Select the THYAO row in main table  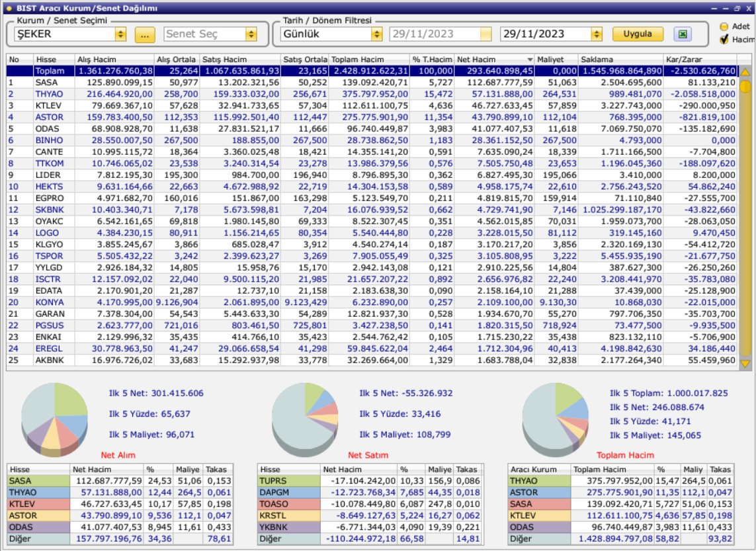click(x=372, y=94)
